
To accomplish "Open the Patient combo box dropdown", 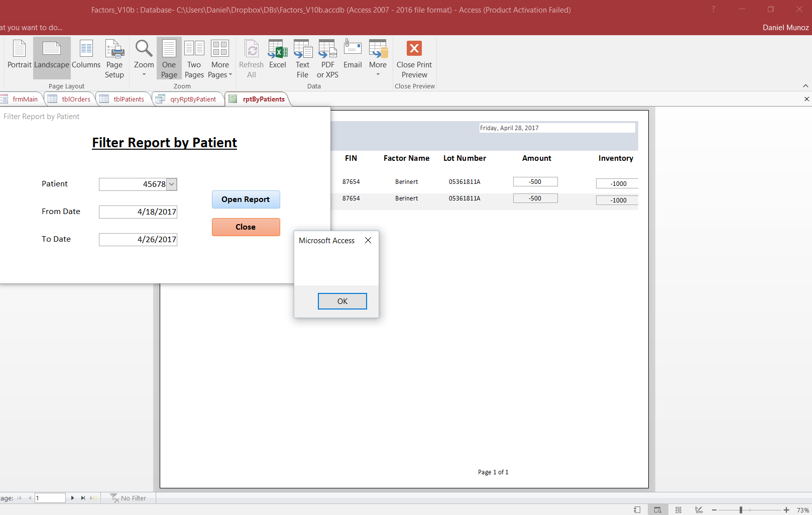I will point(171,184).
